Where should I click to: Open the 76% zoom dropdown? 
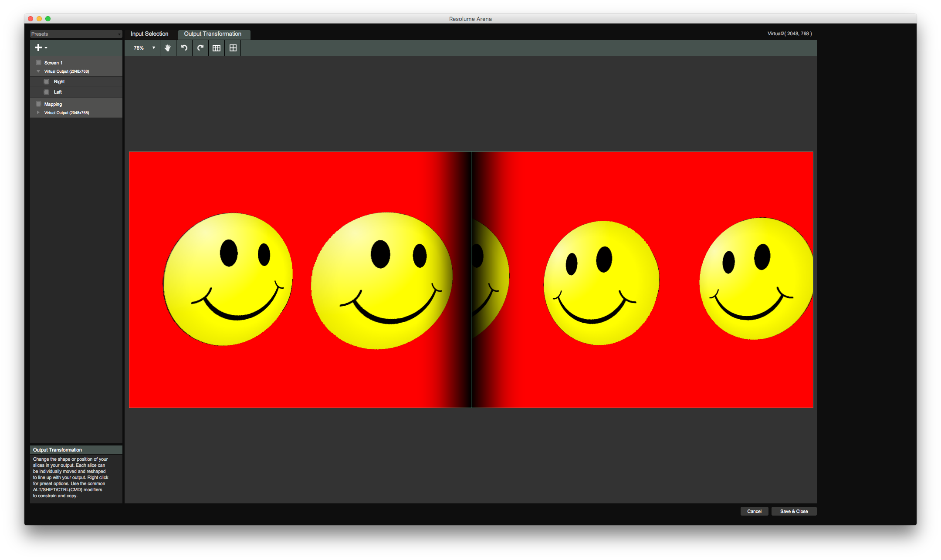tap(144, 48)
